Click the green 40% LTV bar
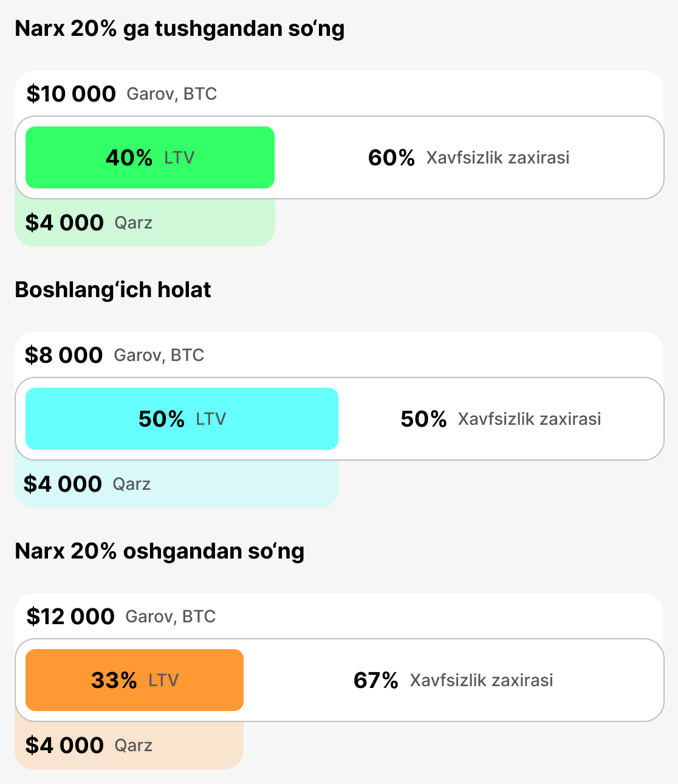The height and width of the screenshot is (784, 678). pyautogui.click(x=149, y=157)
